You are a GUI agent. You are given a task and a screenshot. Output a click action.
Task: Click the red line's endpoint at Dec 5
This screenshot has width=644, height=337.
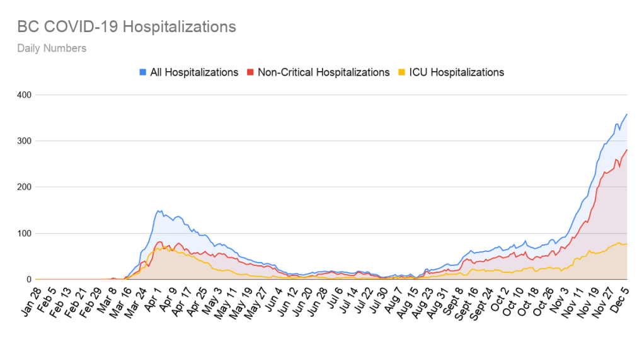pyautogui.click(x=627, y=150)
